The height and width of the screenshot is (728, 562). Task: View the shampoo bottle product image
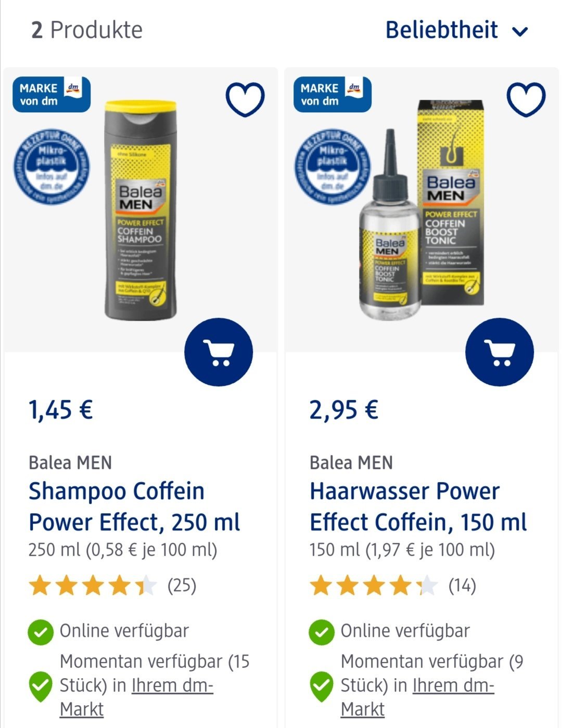coord(140,211)
